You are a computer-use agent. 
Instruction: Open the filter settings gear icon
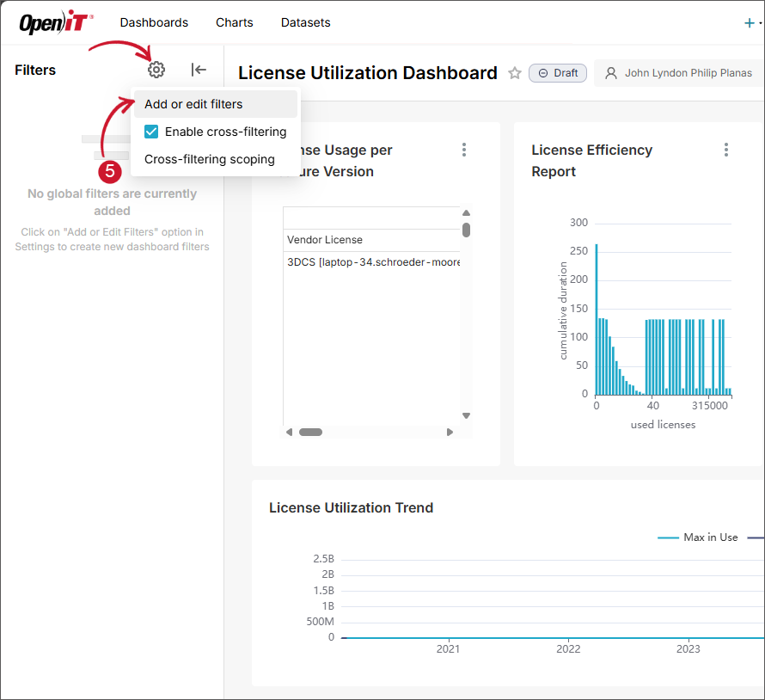pyautogui.click(x=156, y=70)
